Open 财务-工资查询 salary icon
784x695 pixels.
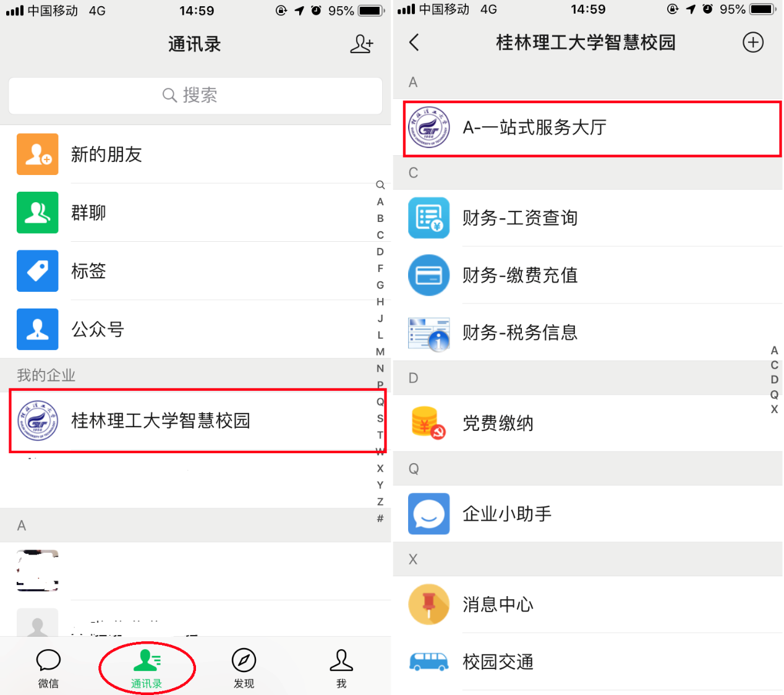[428, 218]
